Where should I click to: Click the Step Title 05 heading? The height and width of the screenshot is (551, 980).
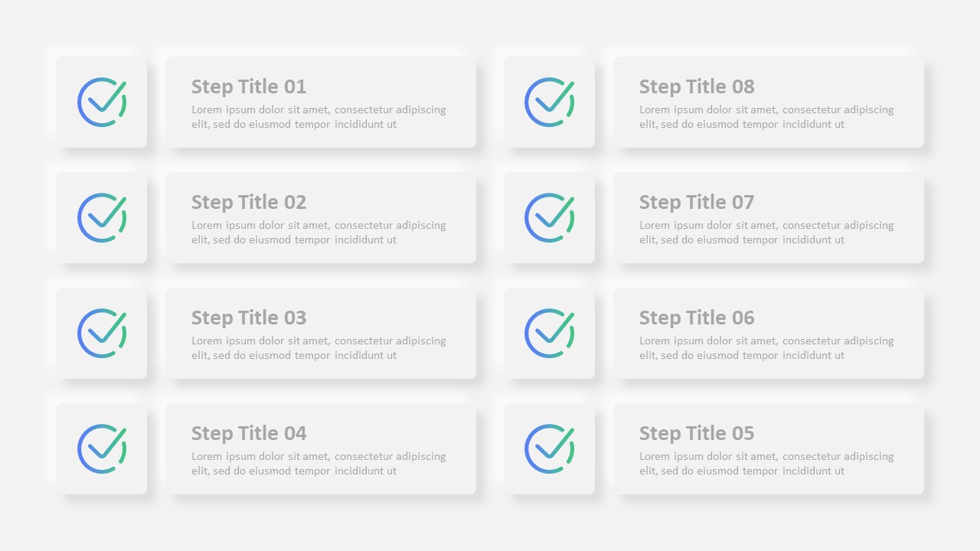(x=697, y=433)
